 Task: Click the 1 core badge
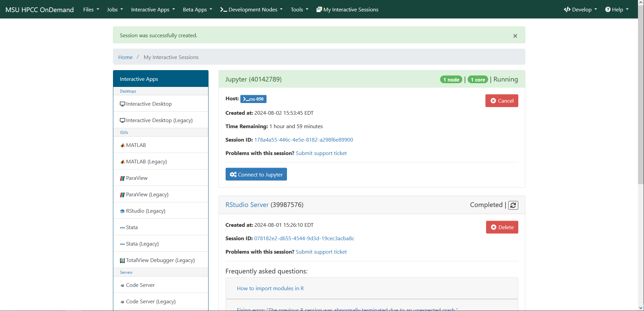pyautogui.click(x=478, y=80)
